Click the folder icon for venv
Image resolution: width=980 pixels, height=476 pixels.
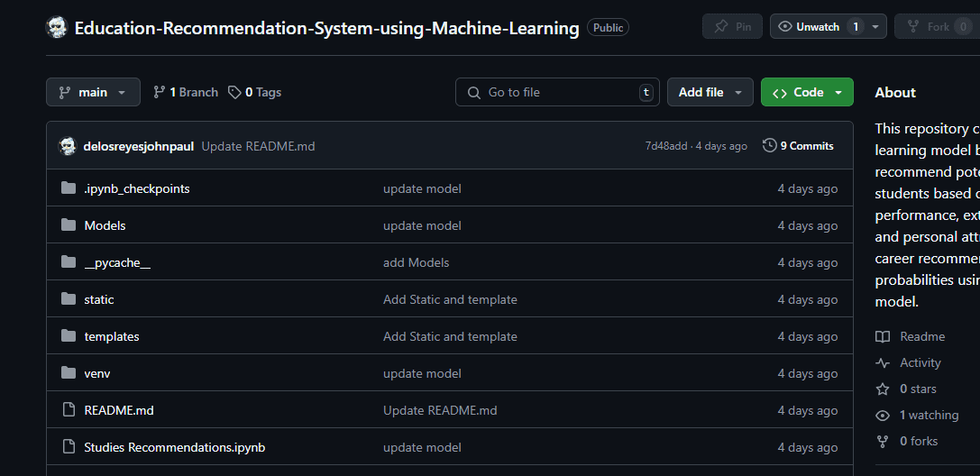coord(69,372)
